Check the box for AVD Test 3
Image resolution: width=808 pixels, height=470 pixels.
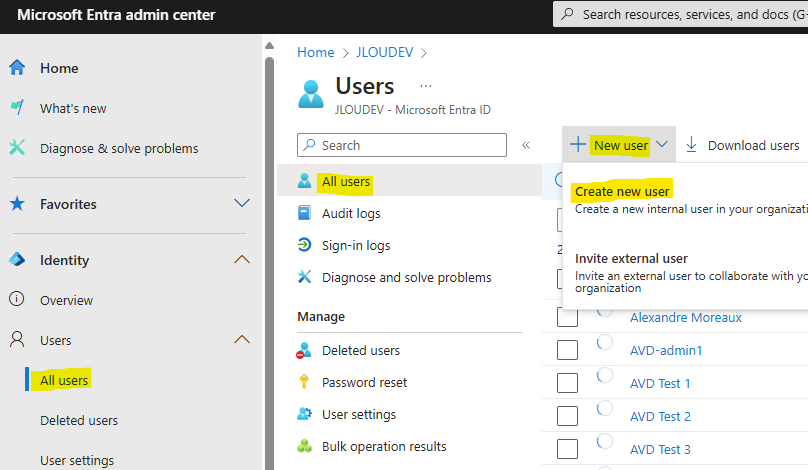click(x=567, y=449)
